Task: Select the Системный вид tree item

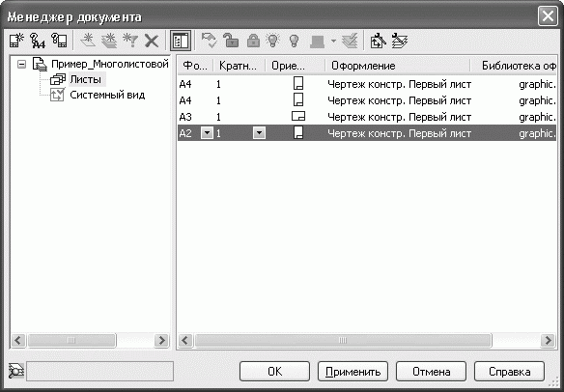Action: click(107, 95)
